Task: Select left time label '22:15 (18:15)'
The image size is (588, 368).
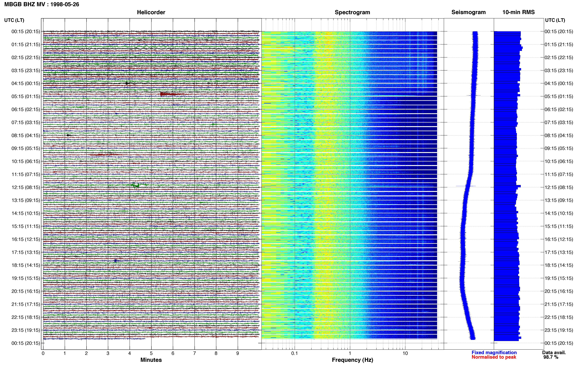Action: tap(26, 317)
